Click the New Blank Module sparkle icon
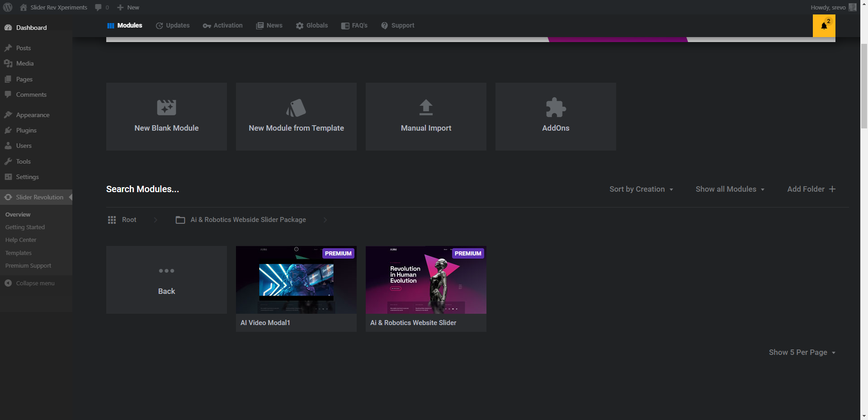The width and height of the screenshot is (868, 420). pos(166,108)
